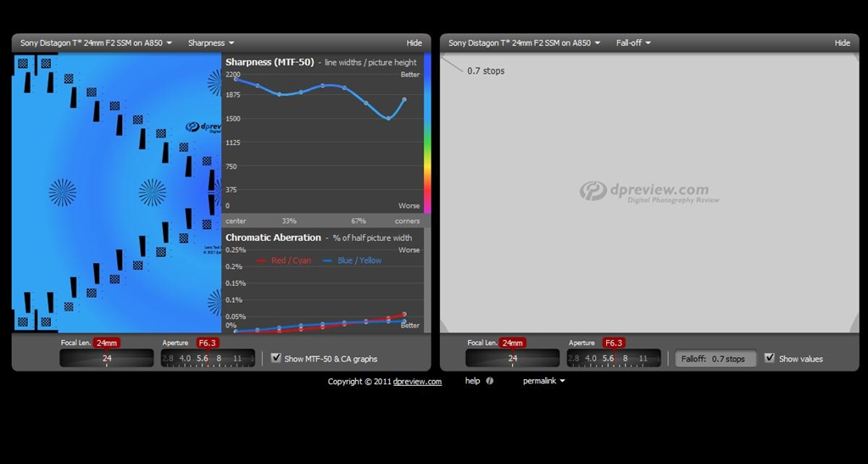The image size is (868, 464).
Task: Click the help link
Action: pyautogui.click(x=472, y=381)
